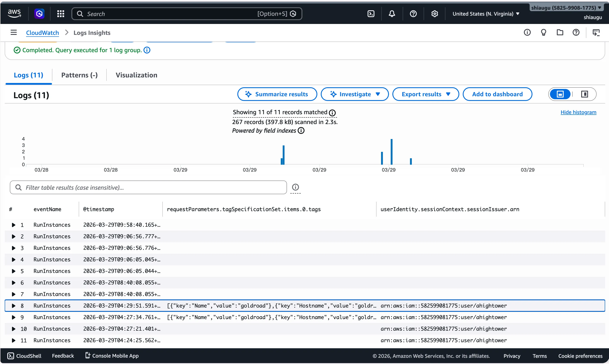The image size is (609, 364).
Task: Open the Privacy link in footer
Action: click(x=512, y=356)
